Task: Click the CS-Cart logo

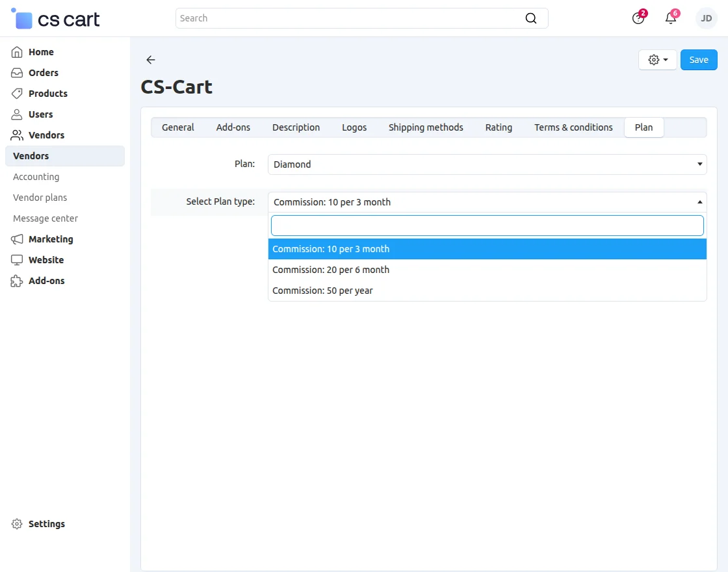Action: coord(55,18)
